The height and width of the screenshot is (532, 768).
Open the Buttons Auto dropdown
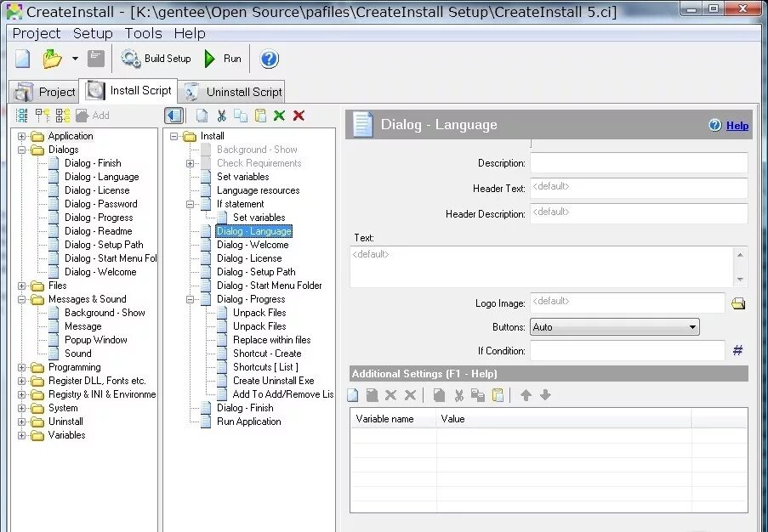pos(615,327)
